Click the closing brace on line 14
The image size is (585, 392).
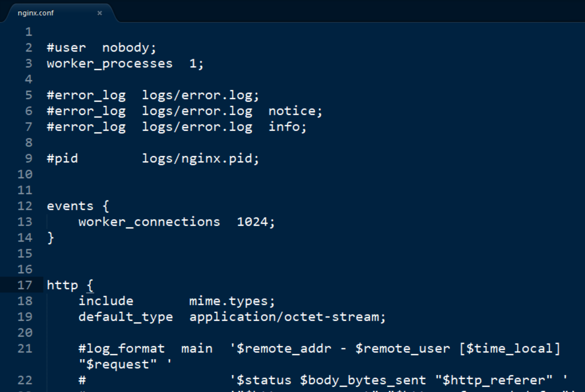[51, 238]
